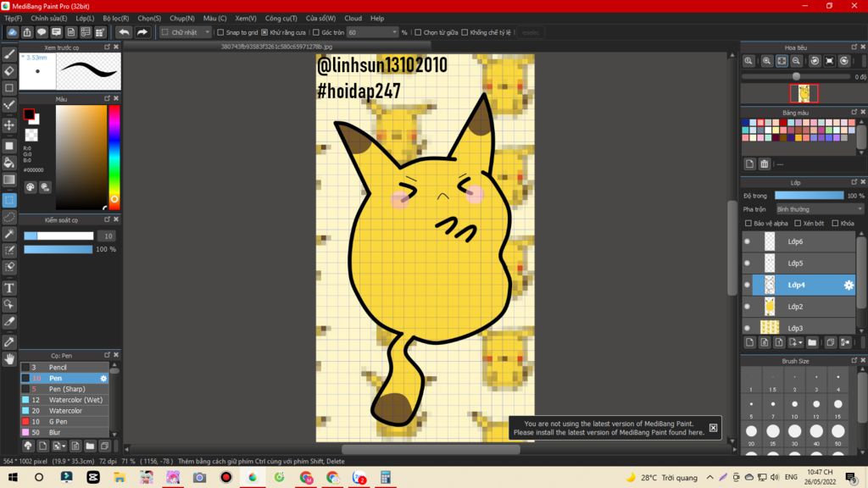Adjust the brush size slider
868x488 pixels.
[x=58, y=236]
